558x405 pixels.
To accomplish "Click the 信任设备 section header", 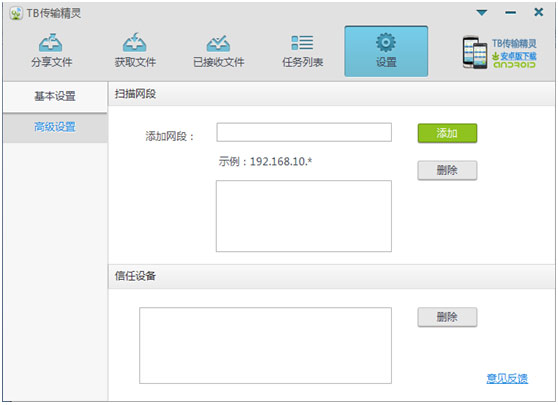I will click(331, 276).
